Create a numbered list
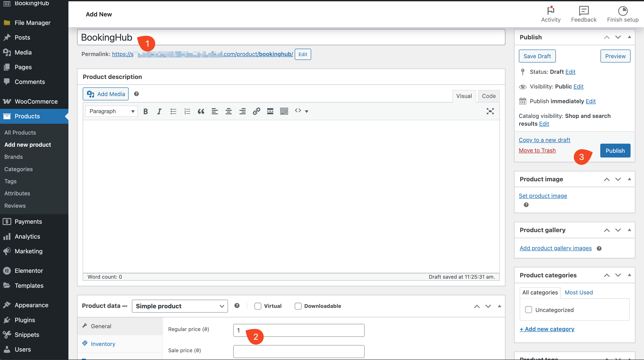The width and height of the screenshot is (644, 360). point(187,111)
